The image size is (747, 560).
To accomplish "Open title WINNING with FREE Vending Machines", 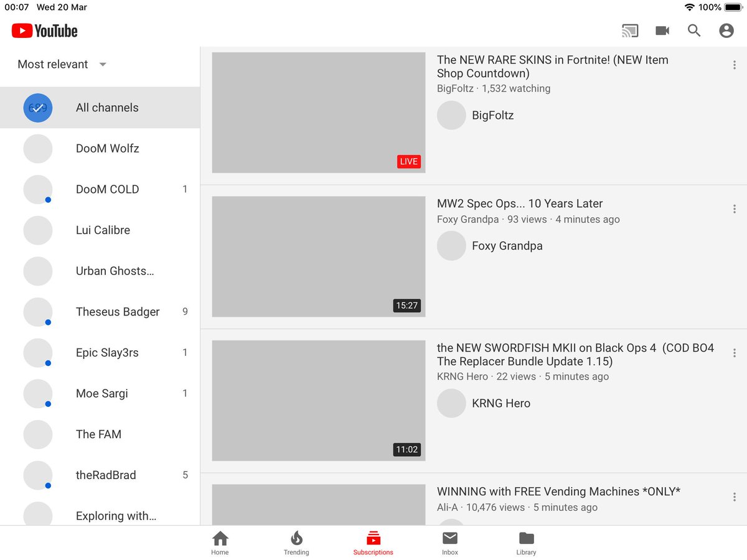I will pyautogui.click(x=558, y=492).
